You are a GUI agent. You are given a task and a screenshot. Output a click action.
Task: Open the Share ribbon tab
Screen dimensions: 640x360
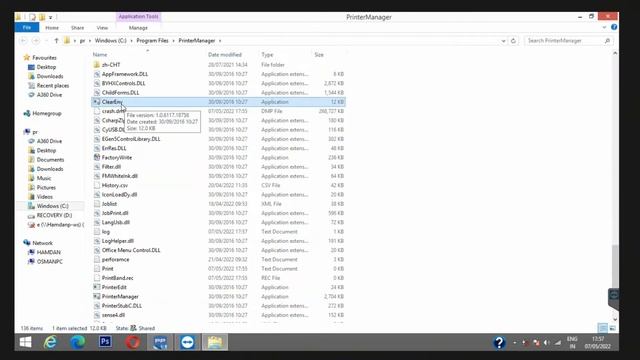(x=78, y=28)
